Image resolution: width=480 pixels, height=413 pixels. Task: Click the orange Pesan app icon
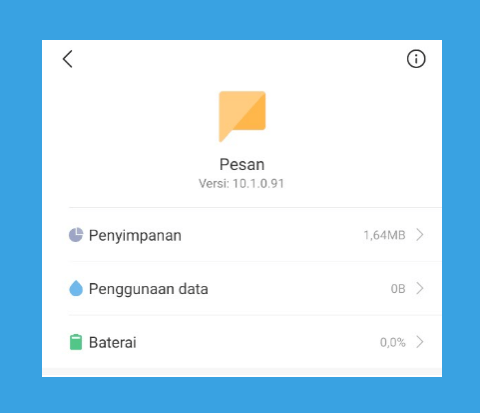(x=242, y=116)
